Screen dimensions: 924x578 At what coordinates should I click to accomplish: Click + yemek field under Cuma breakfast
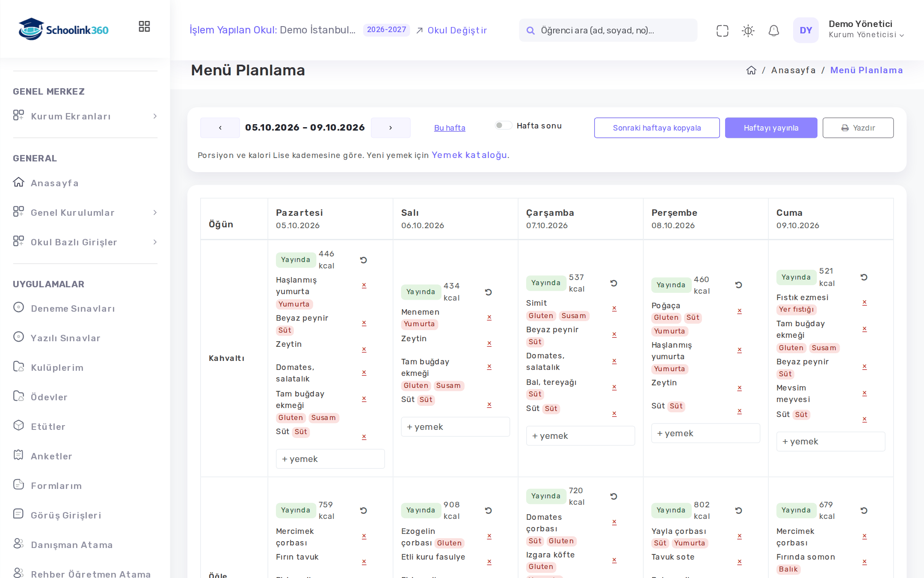click(830, 441)
